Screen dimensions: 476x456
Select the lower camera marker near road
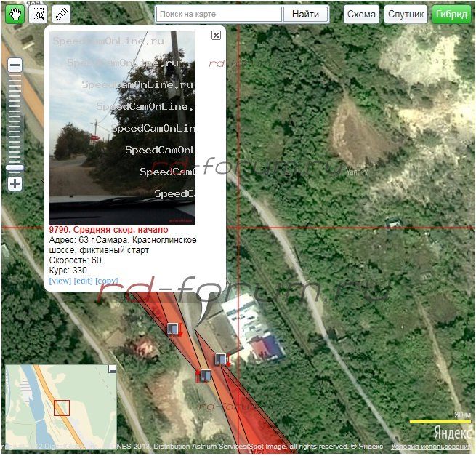coord(205,375)
